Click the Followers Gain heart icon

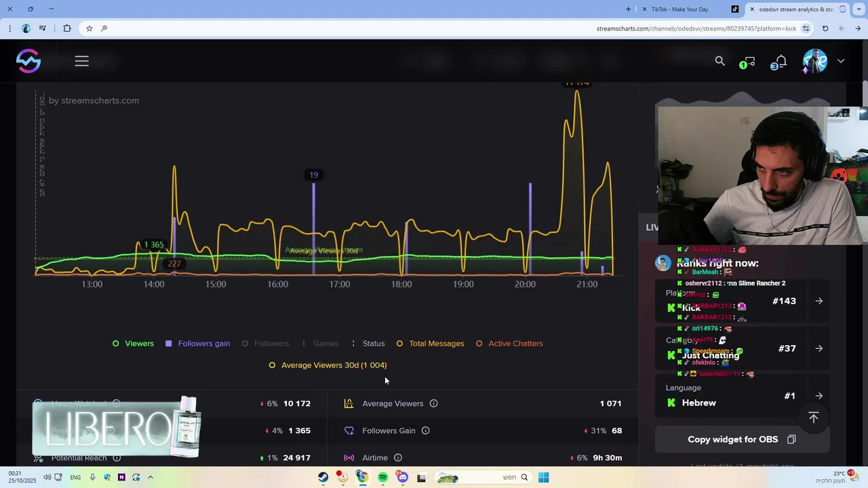pyautogui.click(x=349, y=430)
